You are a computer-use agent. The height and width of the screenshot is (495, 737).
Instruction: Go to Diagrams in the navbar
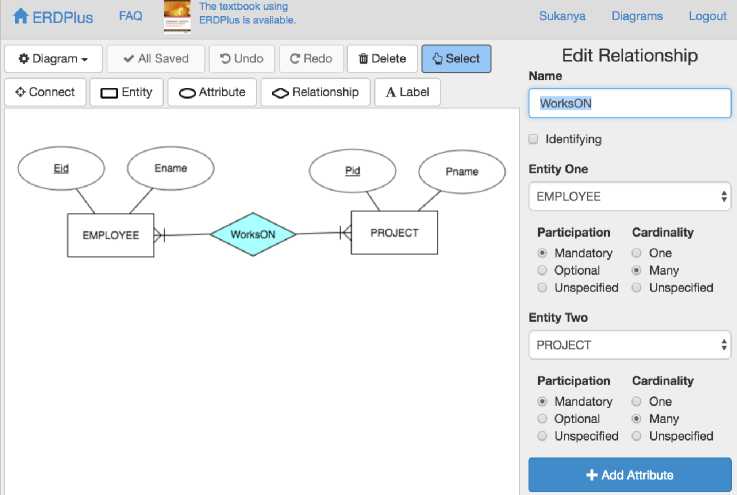(x=637, y=16)
